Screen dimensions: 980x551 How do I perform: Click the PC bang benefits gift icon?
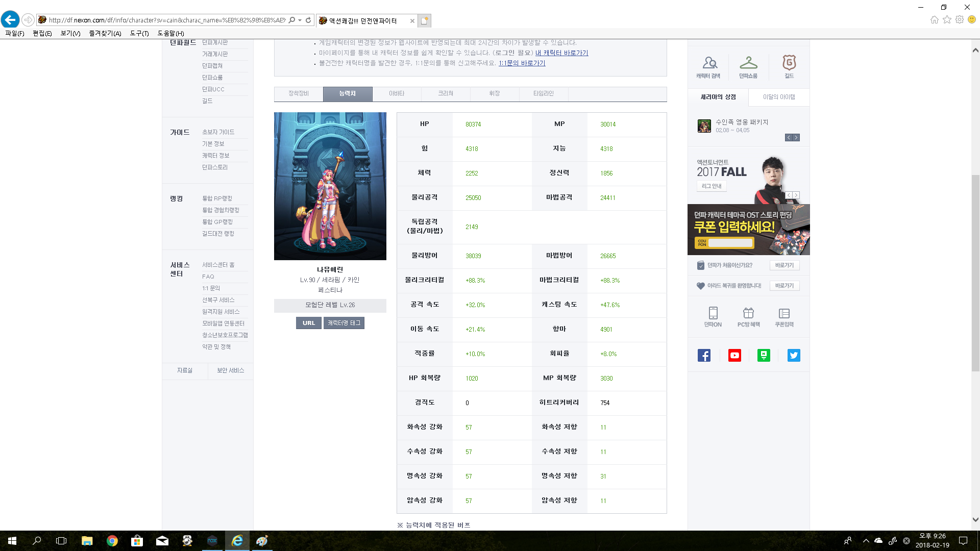pos(748,313)
